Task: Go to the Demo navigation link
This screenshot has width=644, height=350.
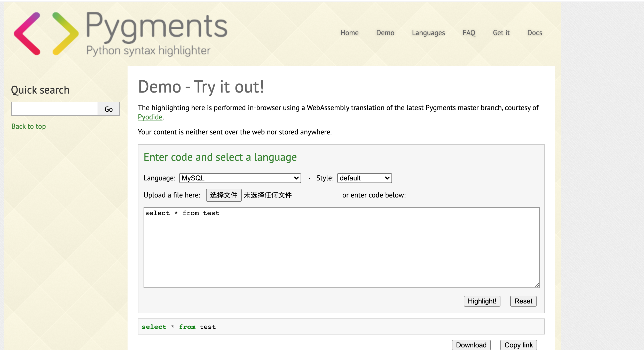Action: coord(385,33)
